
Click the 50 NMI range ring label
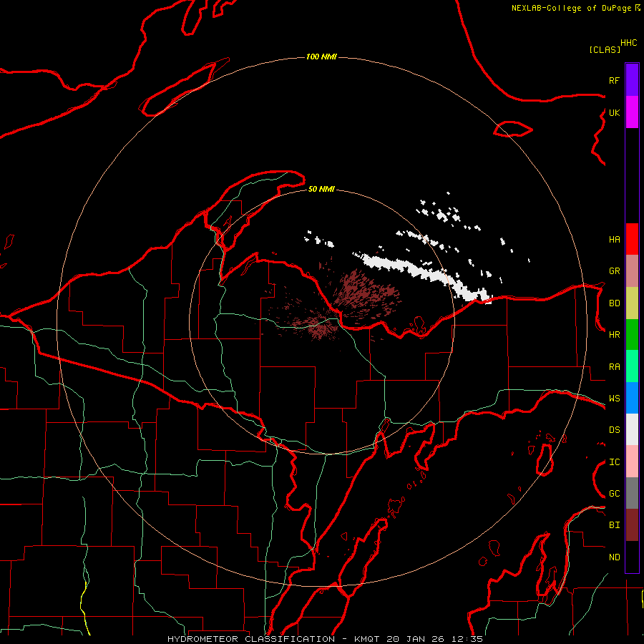(321, 189)
